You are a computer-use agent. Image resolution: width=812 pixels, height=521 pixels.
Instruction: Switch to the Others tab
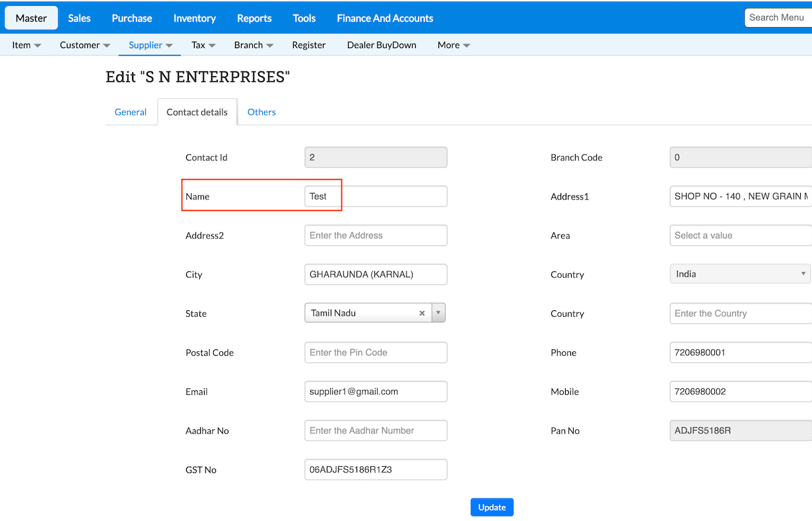point(261,112)
